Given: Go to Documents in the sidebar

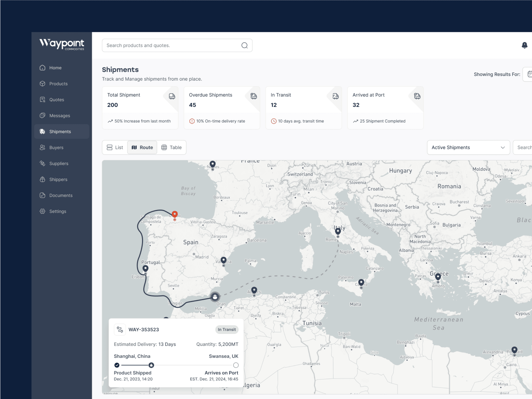Looking at the screenshot, I should 61,195.
